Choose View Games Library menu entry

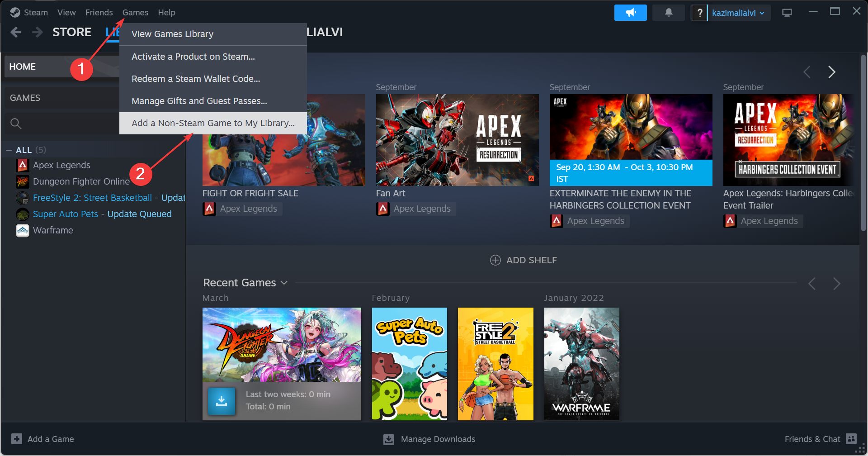point(213,34)
